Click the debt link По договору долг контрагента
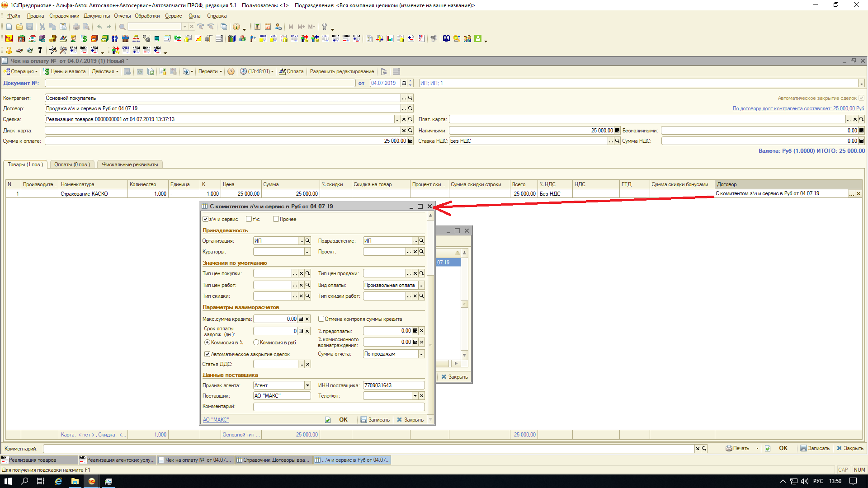Viewport: 868px width, 488px height. click(x=798, y=108)
